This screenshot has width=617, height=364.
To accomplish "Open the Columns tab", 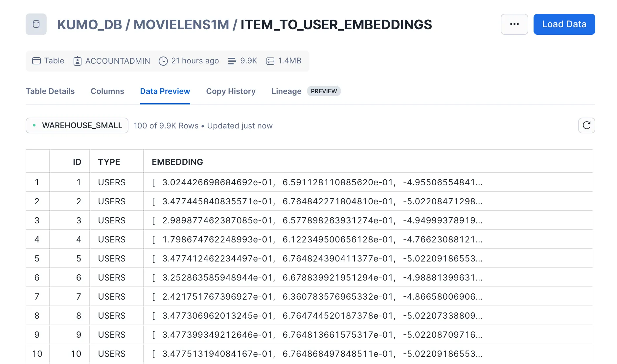I will pos(107,91).
